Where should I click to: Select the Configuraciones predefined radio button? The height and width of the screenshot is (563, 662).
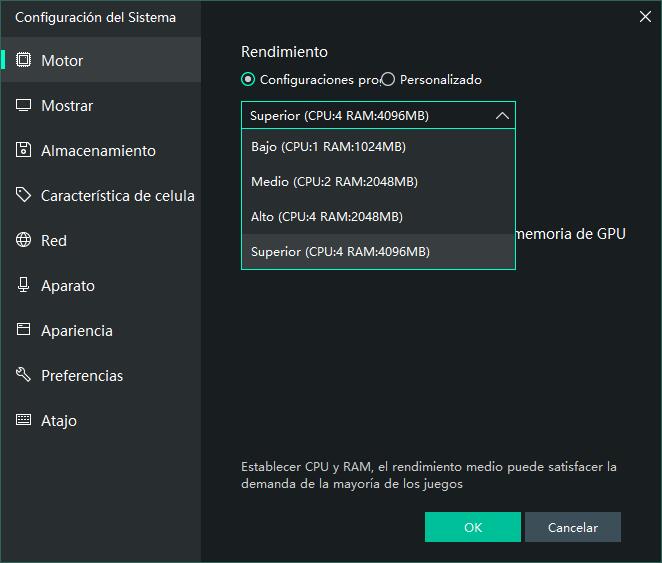248,80
